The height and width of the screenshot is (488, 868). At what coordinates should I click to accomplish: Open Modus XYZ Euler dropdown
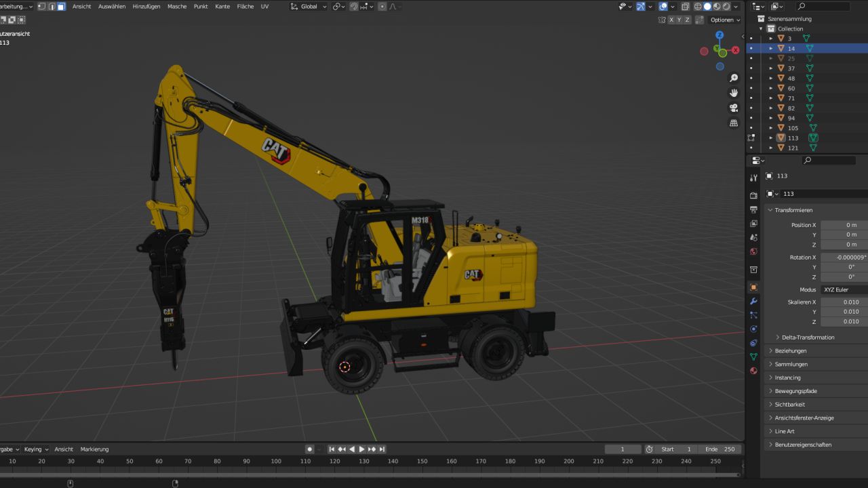point(844,289)
